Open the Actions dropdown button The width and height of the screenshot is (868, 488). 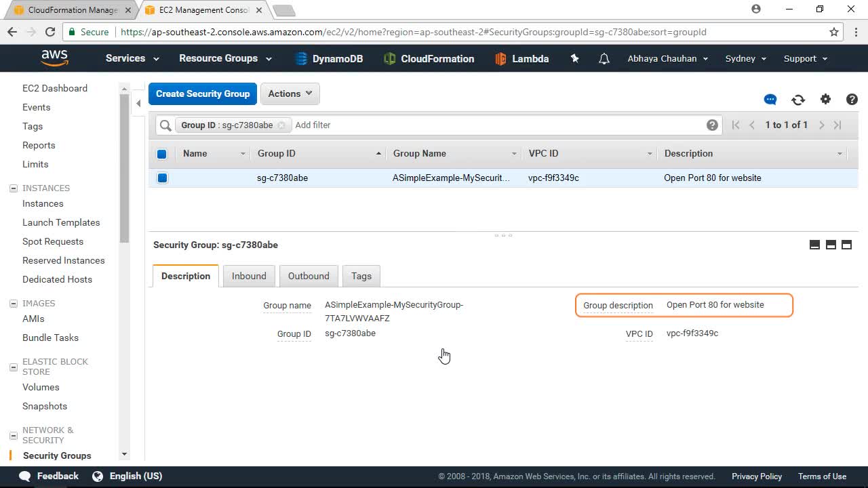[x=290, y=94]
